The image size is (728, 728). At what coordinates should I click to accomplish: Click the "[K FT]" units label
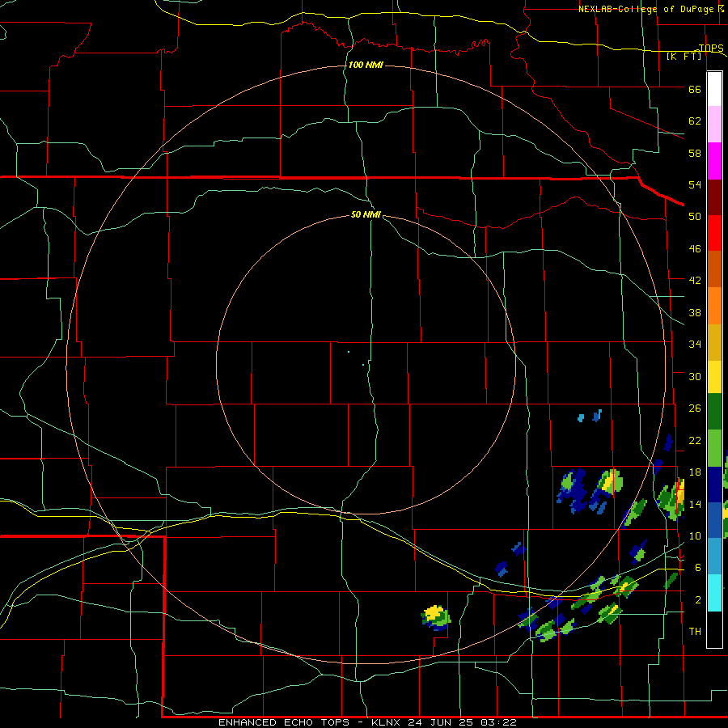click(x=684, y=57)
